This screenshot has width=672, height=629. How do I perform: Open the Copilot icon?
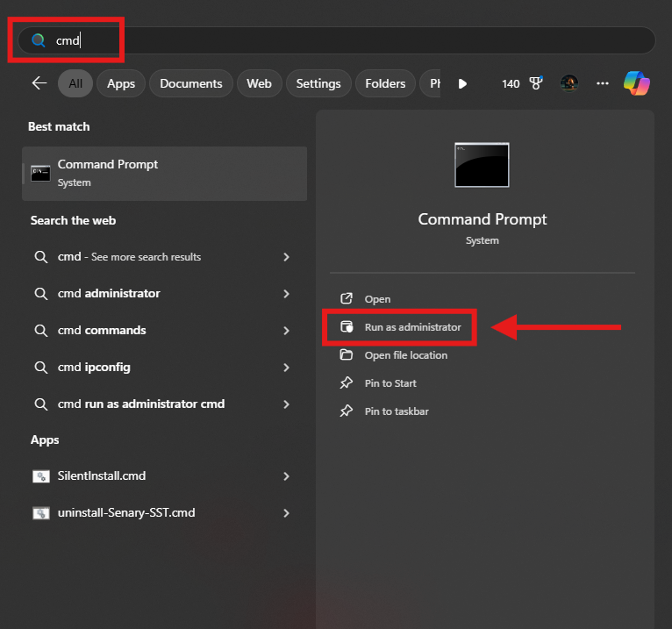[x=636, y=83]
